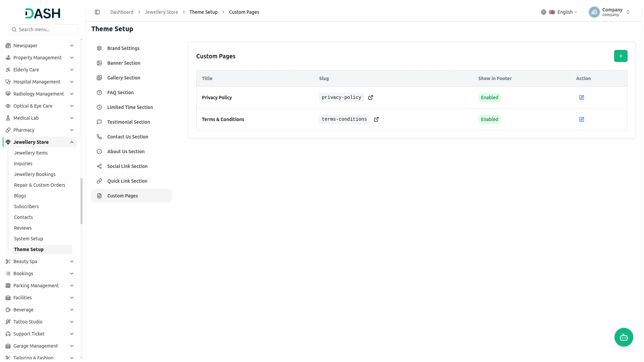Click Enabled badge for Privacy Policy

click(489, 98)
